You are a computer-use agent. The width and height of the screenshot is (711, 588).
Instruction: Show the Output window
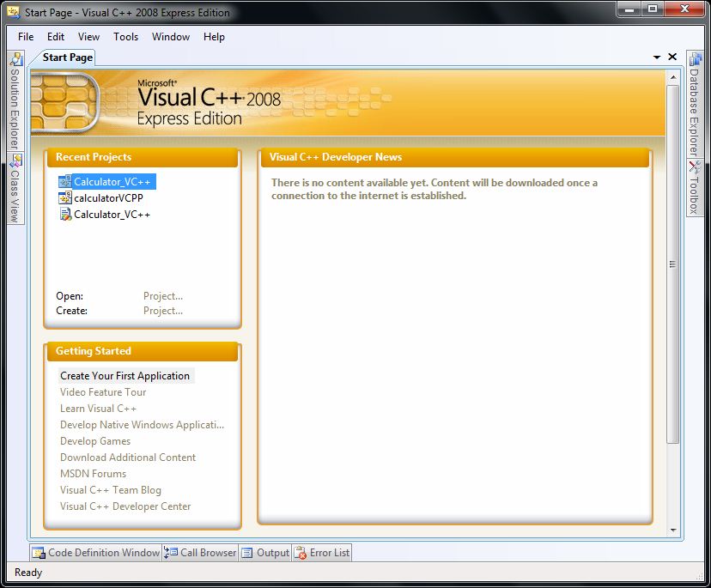coord(264,552)
